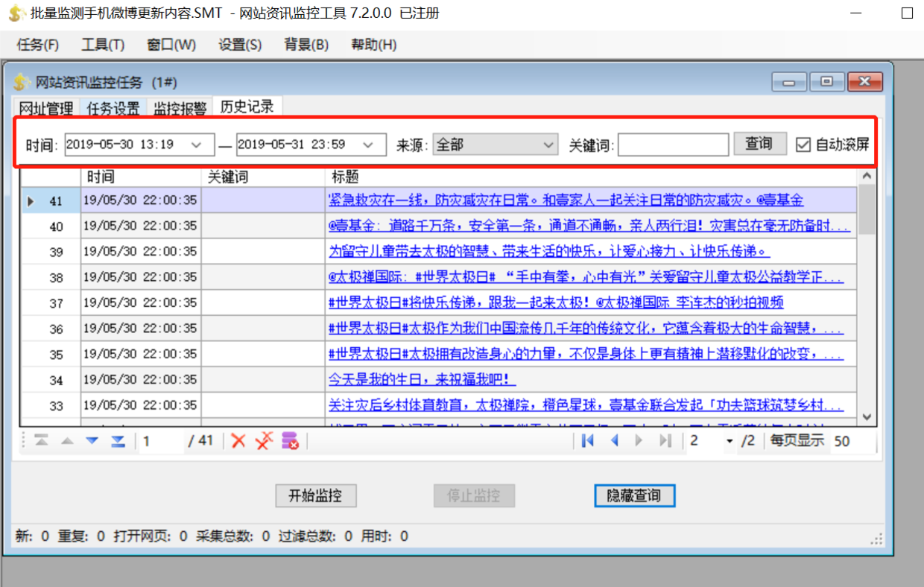Jump to last record using bottom arrow icon
The image size is (924, 587).
pyautogui.click(x=118, y=441)
